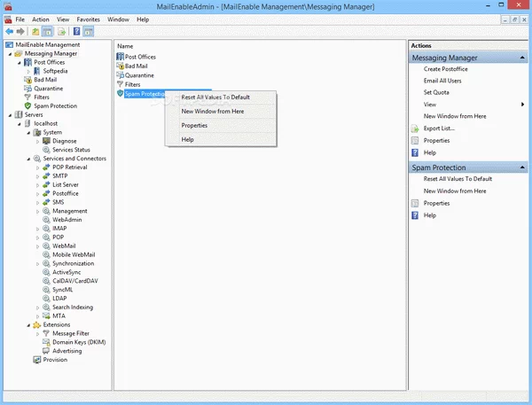Click the Back arrow toolbar icon
The width and height of the screenshot is (532, 405).
(x=10, y=32)
